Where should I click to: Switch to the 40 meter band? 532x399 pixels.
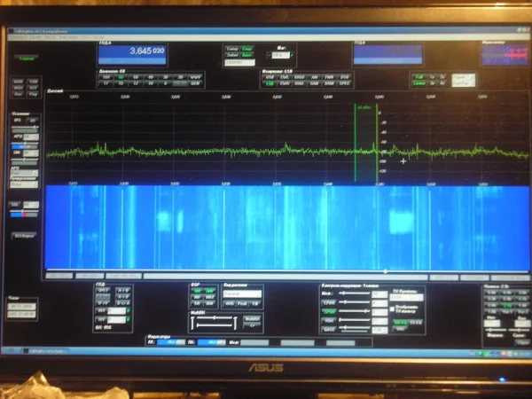151,77
